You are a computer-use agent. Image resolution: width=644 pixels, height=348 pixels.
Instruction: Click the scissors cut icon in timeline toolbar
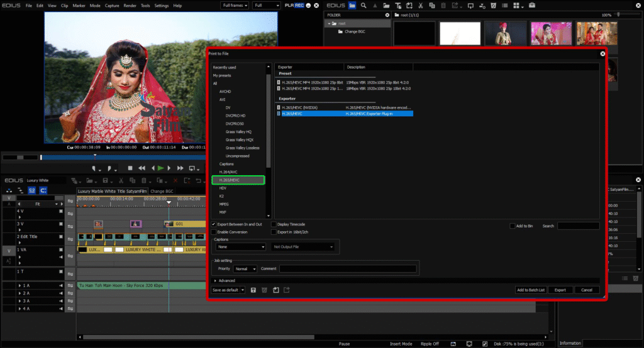(121, 180)
